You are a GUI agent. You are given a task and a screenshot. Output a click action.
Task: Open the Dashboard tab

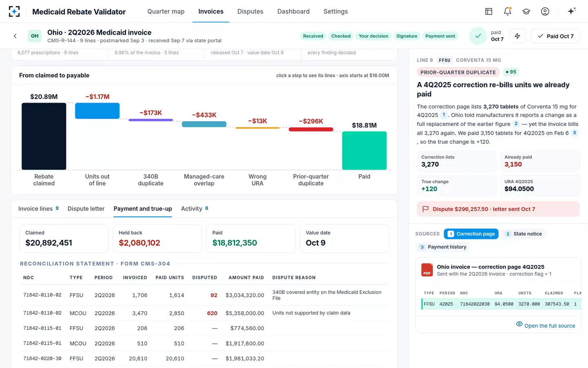tap(293, 11)
